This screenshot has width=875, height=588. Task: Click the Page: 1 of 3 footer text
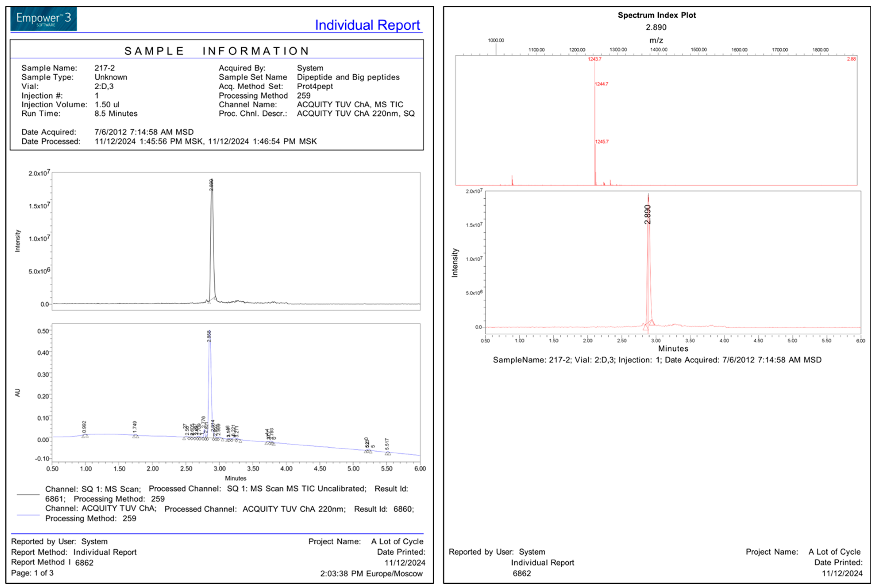(32, 573)
